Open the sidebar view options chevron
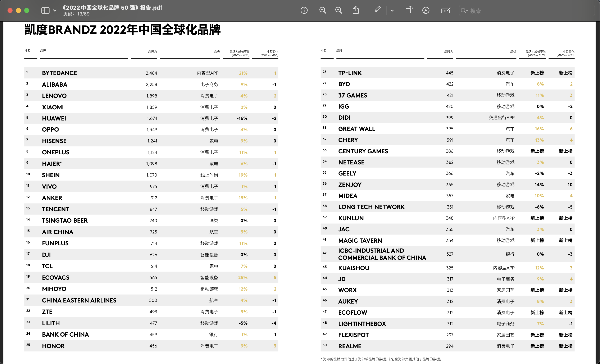The height and width of the screenshot is (364, 600). click(55, 10)
